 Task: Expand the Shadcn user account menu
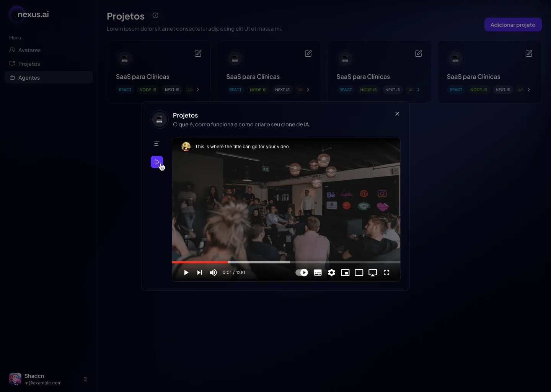pyautogui.click(x=85, y=379)
